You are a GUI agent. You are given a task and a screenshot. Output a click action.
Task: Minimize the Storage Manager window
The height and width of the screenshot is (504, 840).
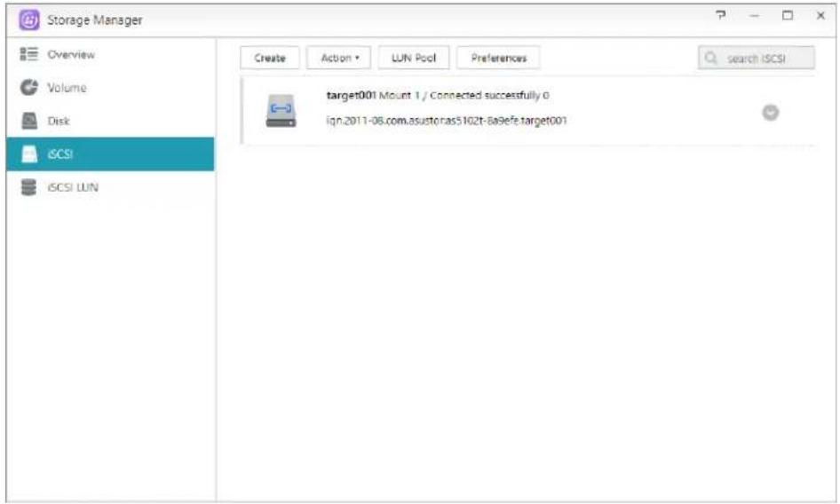[x=754, y=16]
